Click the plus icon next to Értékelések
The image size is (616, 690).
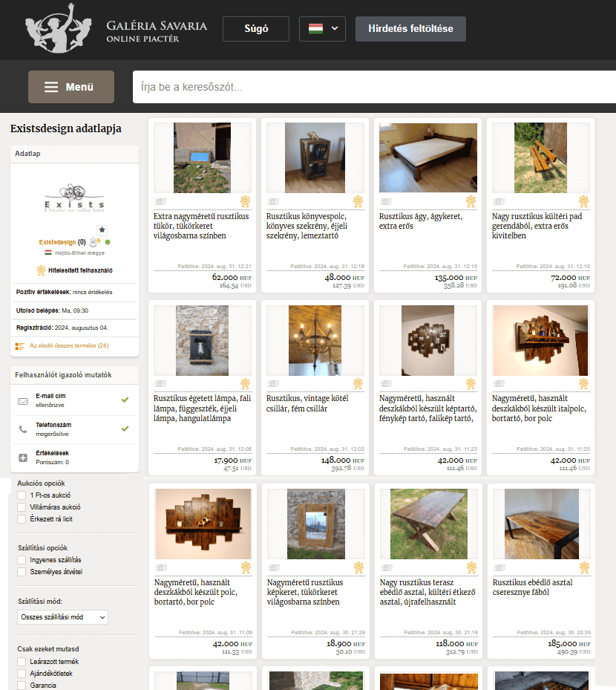tap(23, 457)
